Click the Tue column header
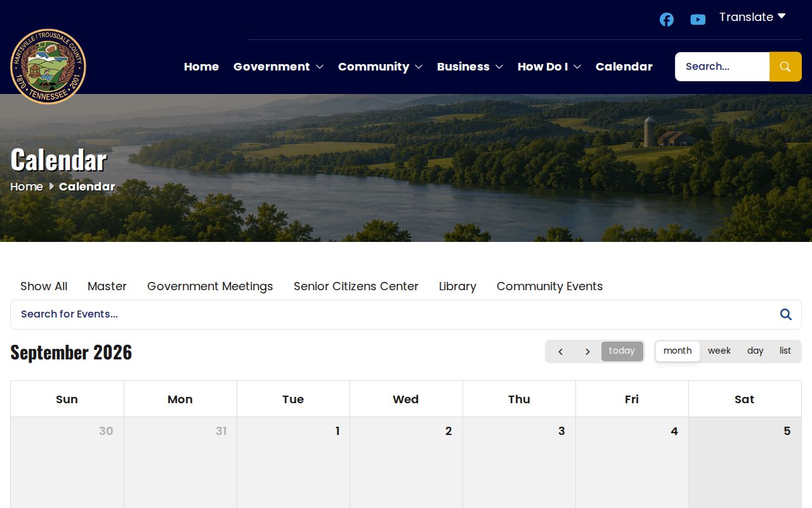This screenshot has height=508, width=812. click(293, 399)
